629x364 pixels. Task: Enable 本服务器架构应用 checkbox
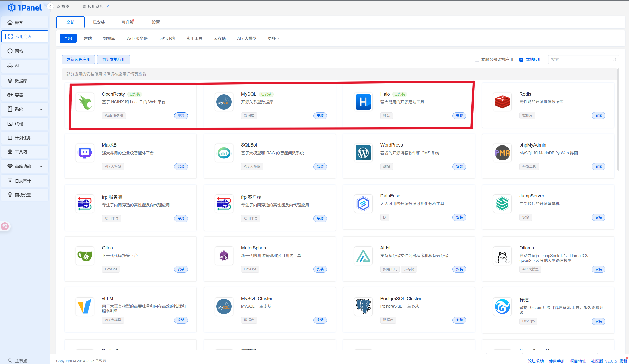click(477, 60)
